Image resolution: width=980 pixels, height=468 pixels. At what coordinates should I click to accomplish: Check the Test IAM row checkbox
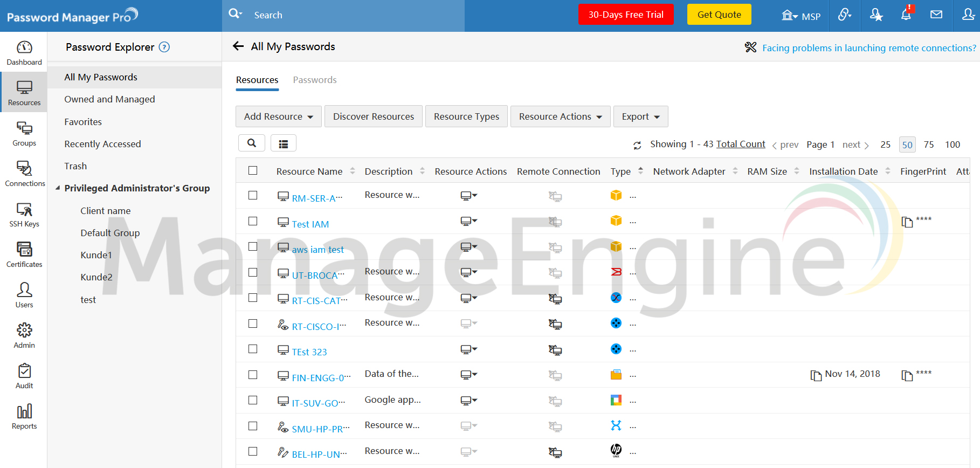253,221
